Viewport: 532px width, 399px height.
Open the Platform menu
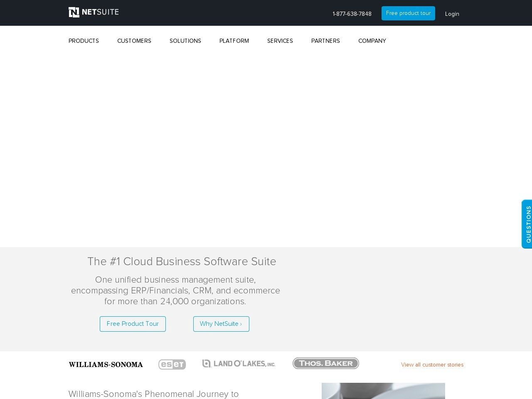click(234, 41)
